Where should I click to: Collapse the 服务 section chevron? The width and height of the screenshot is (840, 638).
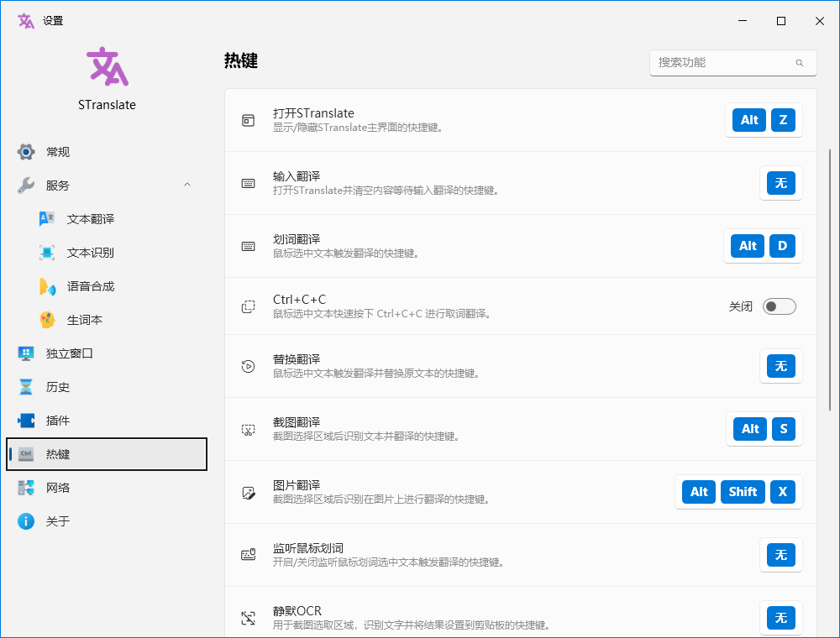click(187, 186)
